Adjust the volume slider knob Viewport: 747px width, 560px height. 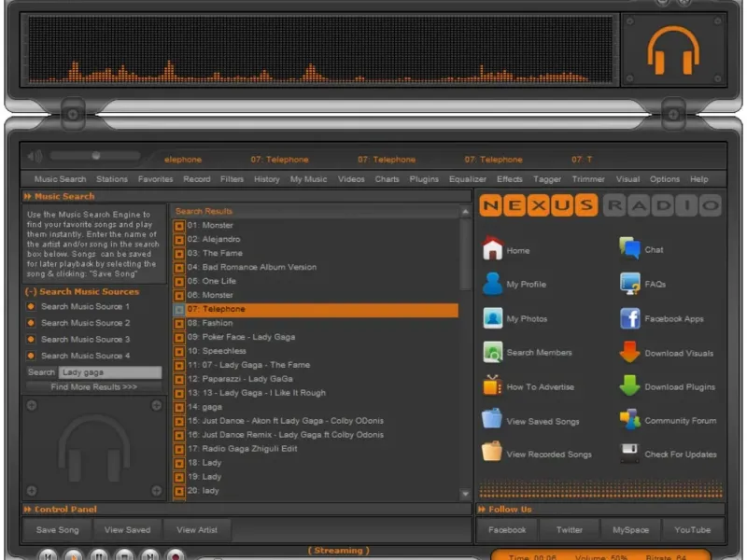(x=96, y=156)
